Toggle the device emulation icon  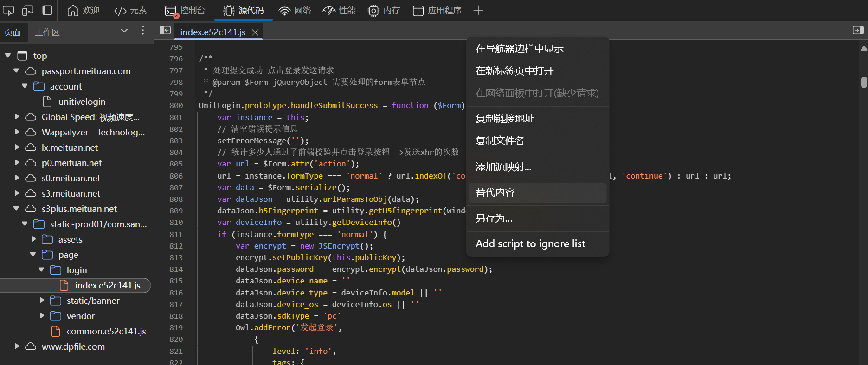click(x=28, y=10)
